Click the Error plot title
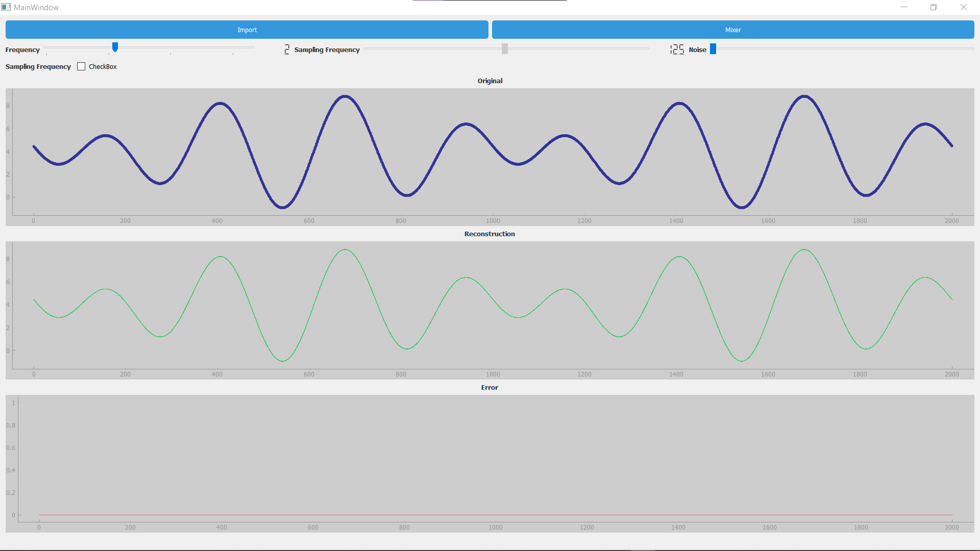The image size is (980, 551). (x=489, y=387)
